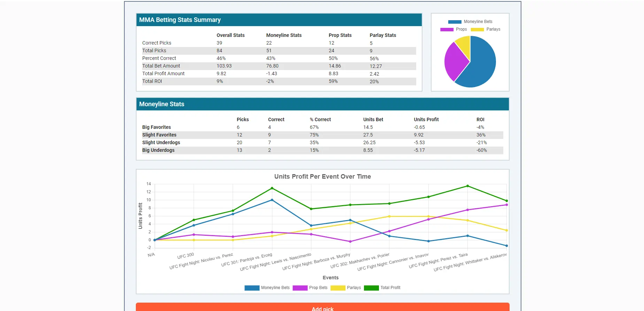
Task: Click the Prop Stats column header
Action: 340,35
